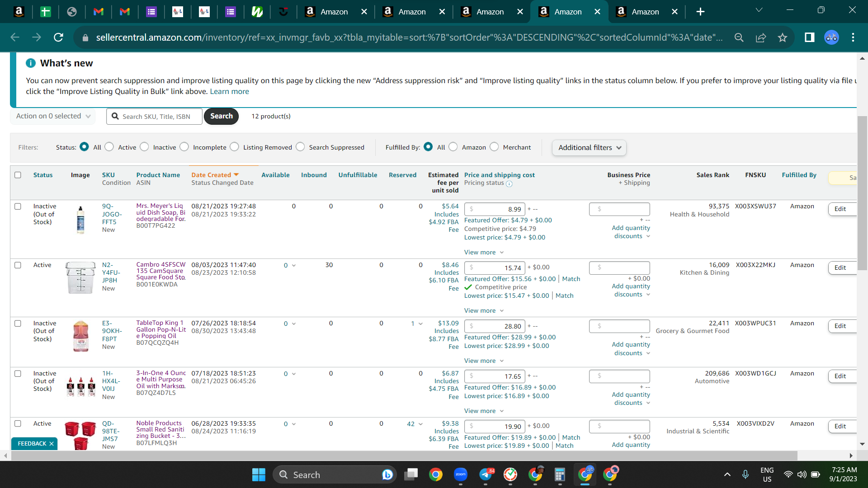Image resolution: width=868 pixels, height=488 pixels.
Task: Click the What's new info icon
Action: (x=31, y=63)
